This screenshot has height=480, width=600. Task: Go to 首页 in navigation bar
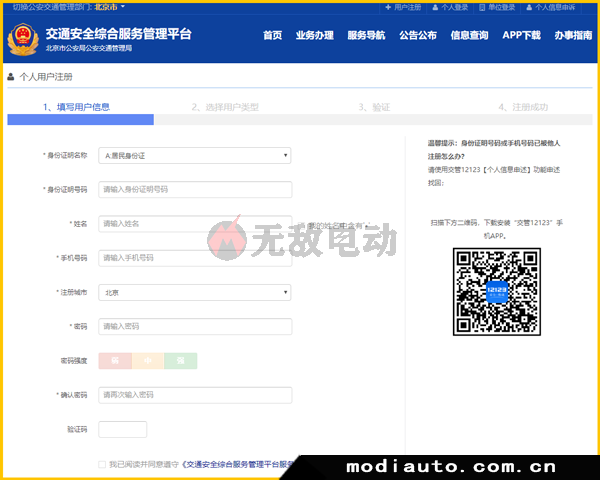click(272, 35)
